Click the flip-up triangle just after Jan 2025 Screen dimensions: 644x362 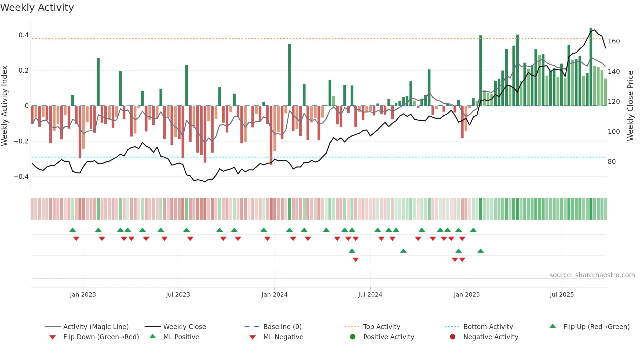(x=473, y=230)
